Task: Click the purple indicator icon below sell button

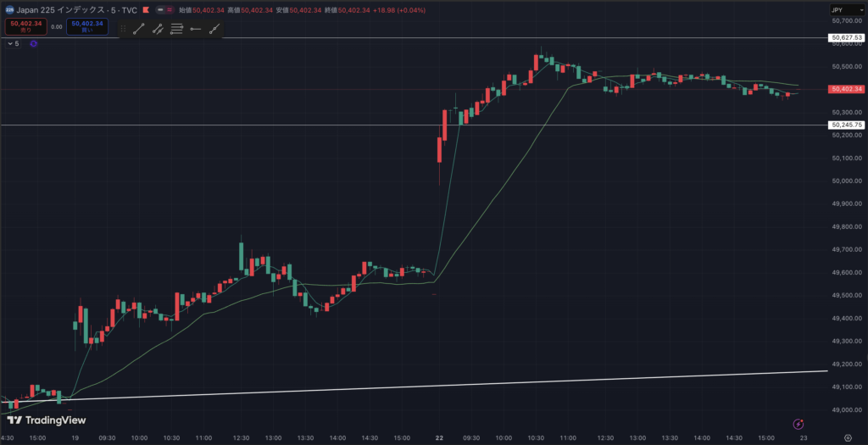Action: tap(33, 43)
